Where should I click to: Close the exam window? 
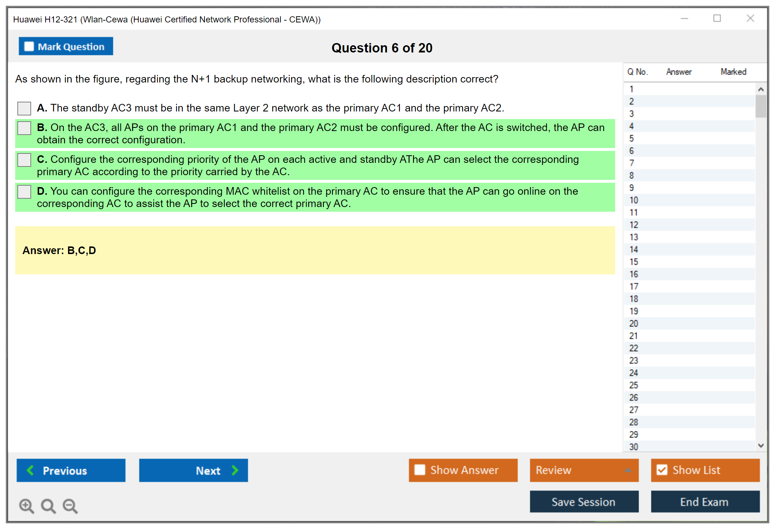pos(750,18)
